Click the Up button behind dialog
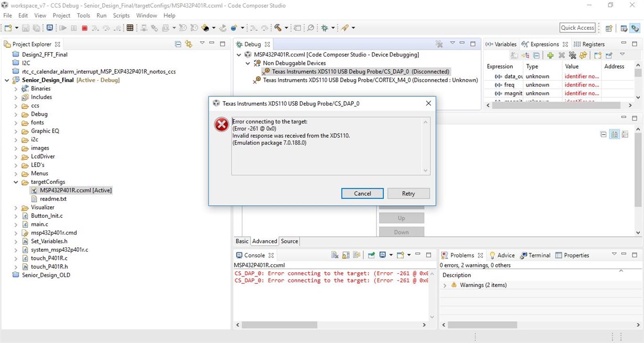The image size is (644, 343). pyautogui.click(x=401, y=218)
